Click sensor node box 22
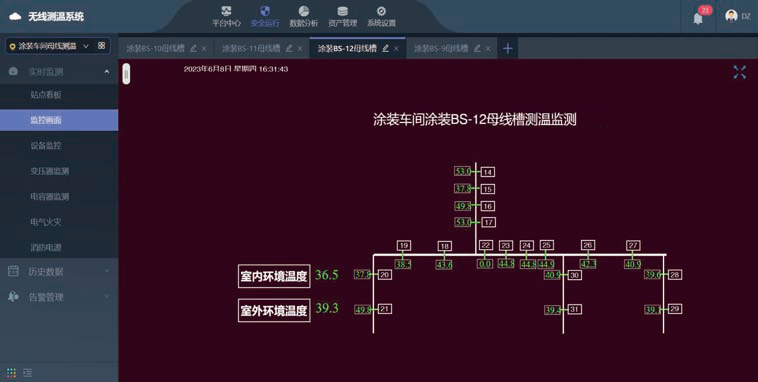The image size is (758, 382). [486, 245]
